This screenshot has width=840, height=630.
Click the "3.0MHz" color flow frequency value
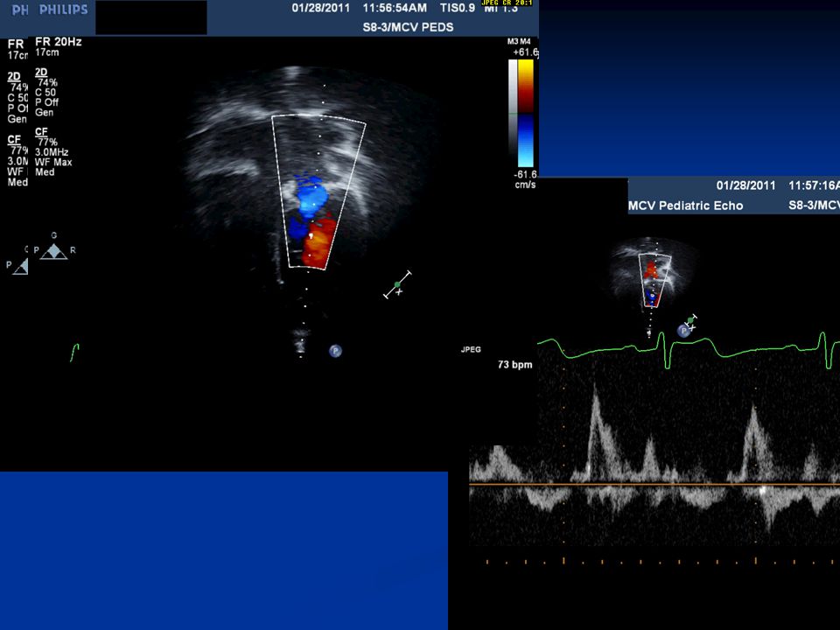[x=52, y=152]
